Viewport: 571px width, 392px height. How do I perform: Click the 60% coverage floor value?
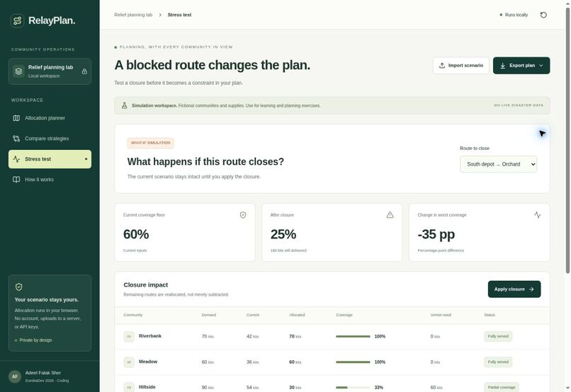point(136,234)
